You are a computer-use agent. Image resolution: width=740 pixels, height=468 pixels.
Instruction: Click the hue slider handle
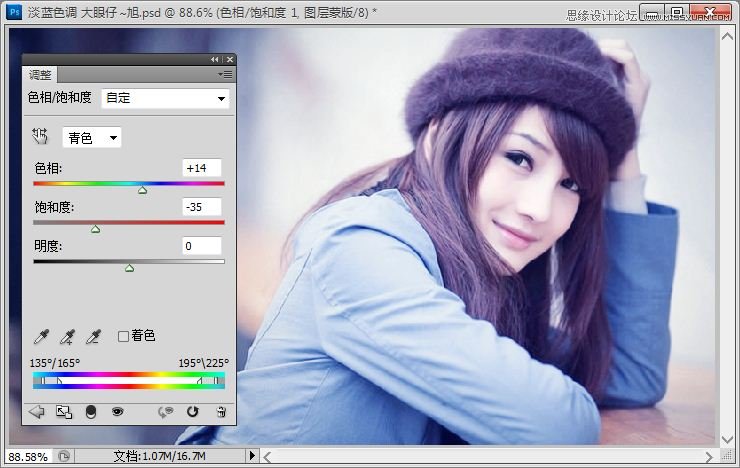(143, 190)
